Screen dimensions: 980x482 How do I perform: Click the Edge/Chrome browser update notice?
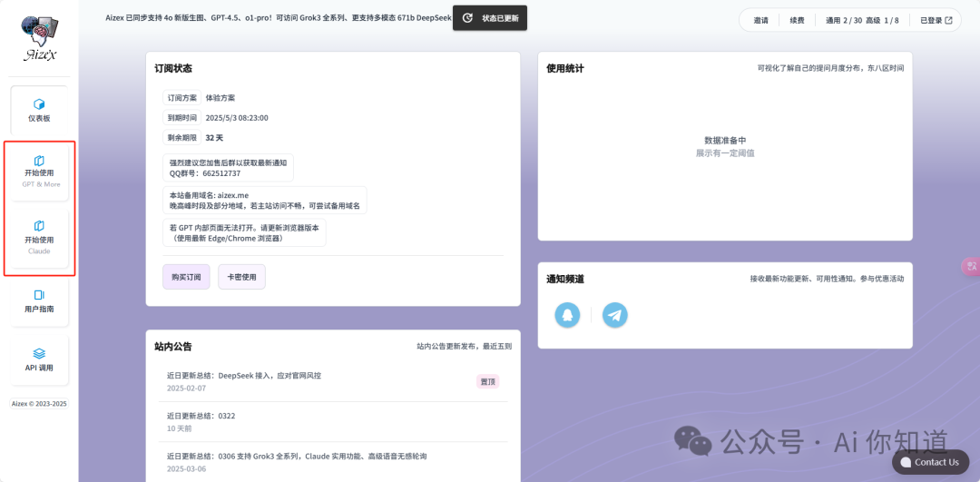[x=244, y=232]
